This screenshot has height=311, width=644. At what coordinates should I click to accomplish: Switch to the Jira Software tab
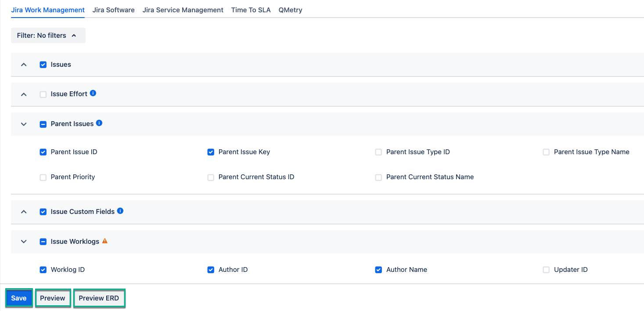pyautogui.click(x=113, y=10)
